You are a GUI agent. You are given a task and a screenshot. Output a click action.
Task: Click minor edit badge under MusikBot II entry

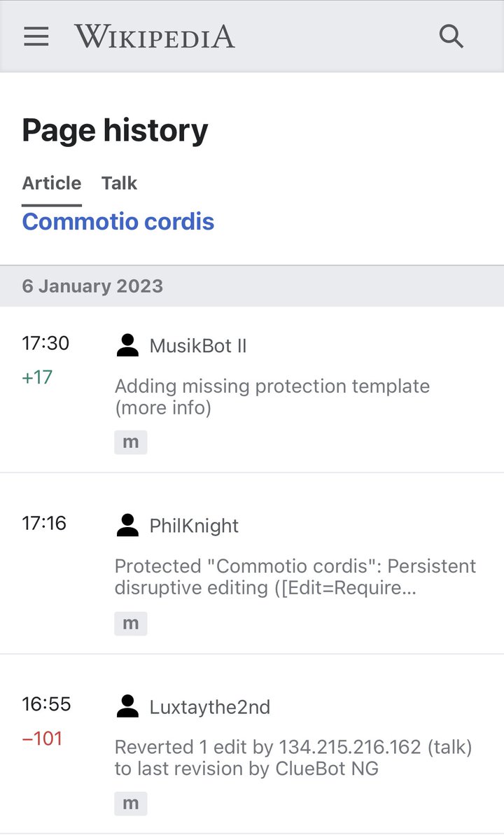point(131,442)
